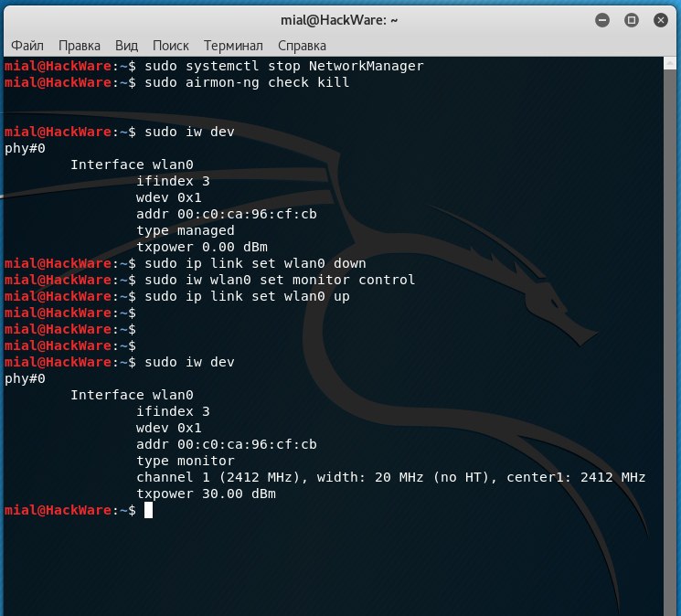The height and width of the screenshot is (616, 681).
Task: Click 'sudo ip link set wlan0 up' command
Action: tap(247, 296)
